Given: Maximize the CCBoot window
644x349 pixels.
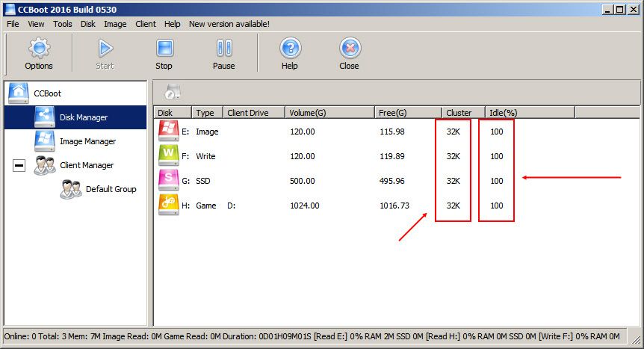Looking at the screenshot, I should [x=620, y=9].
